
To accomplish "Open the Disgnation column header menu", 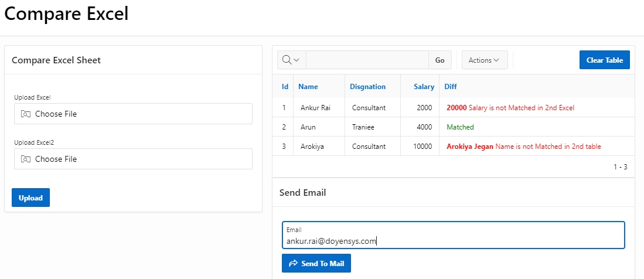I will click(367, 87).
